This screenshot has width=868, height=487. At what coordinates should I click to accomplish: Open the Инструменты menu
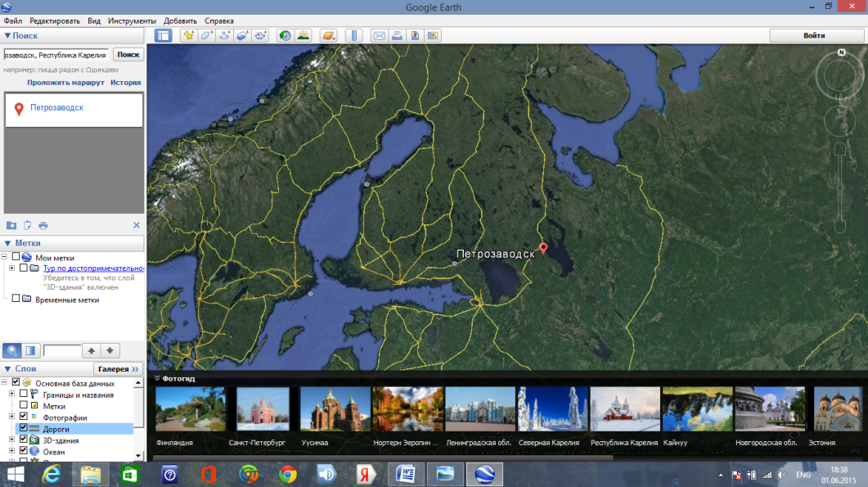(132, 21)
